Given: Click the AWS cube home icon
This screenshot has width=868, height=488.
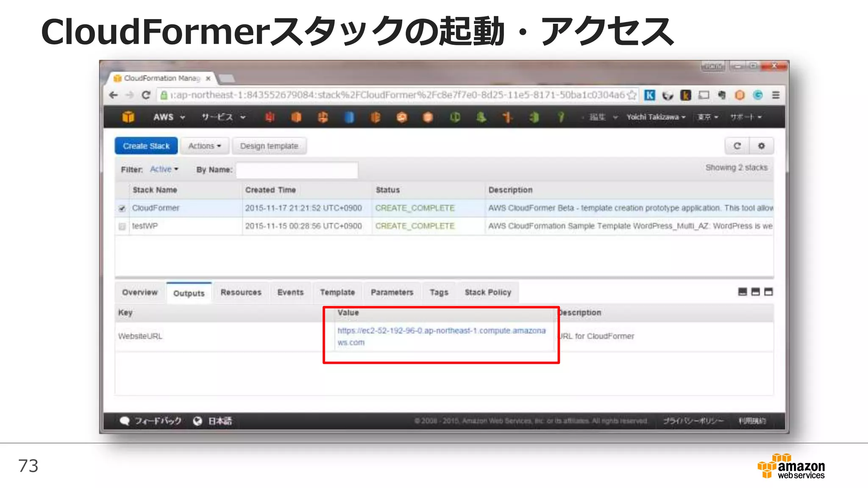Looking at the screenshot, I should [x=128, y=116].
